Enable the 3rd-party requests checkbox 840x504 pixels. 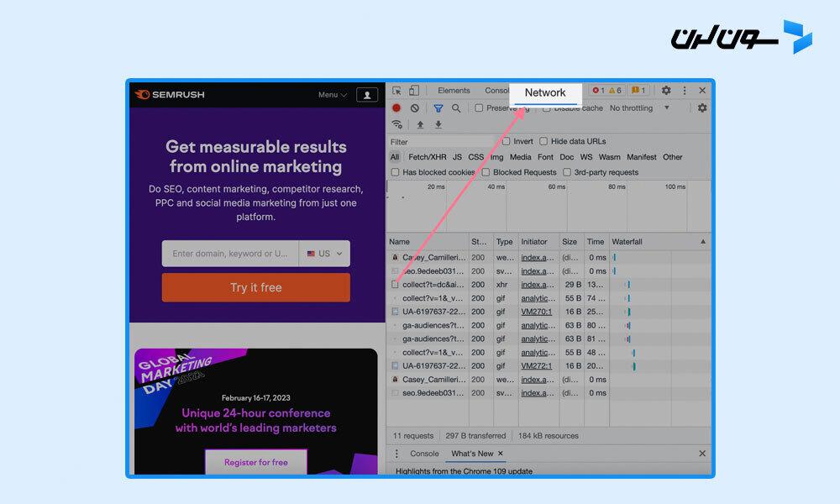click(567, 172)
